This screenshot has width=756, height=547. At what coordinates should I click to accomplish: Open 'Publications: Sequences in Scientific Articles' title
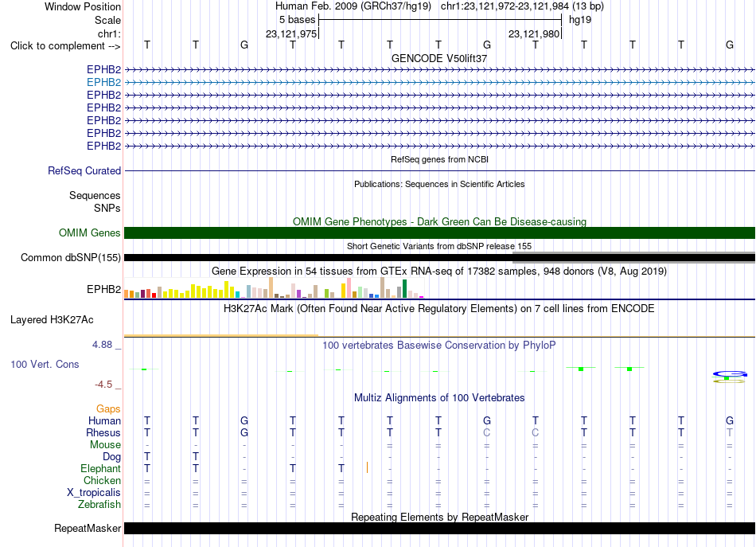[439, 184]
